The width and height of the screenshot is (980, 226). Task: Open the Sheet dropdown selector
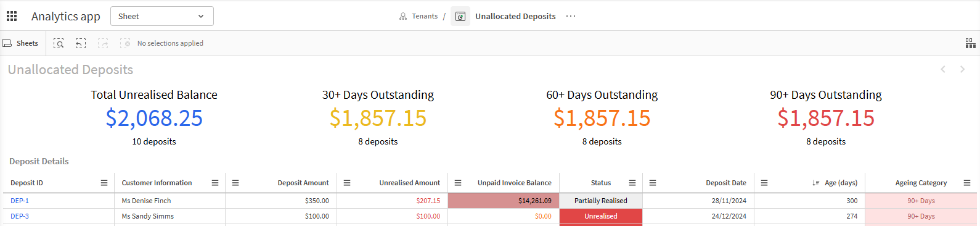tap(162, 16)
